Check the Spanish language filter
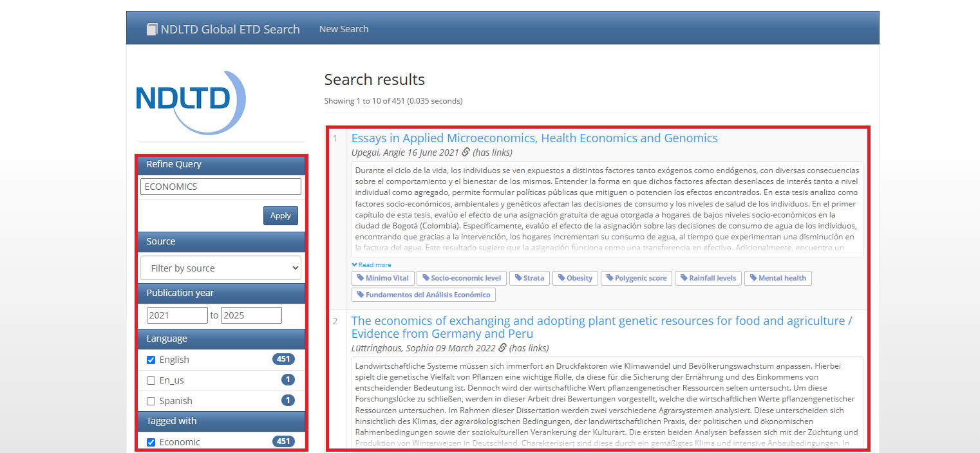The height and width of the screenshot is (453, 980). click(151, 401)
